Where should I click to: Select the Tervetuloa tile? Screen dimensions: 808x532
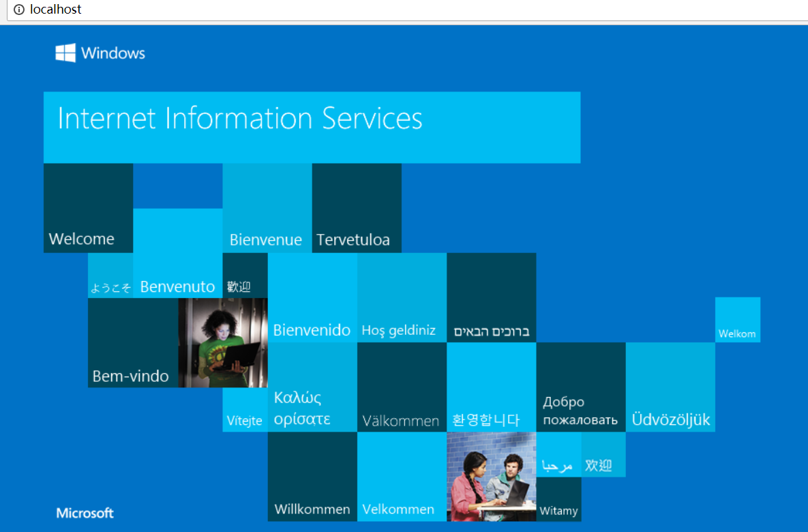coord(357,208)
